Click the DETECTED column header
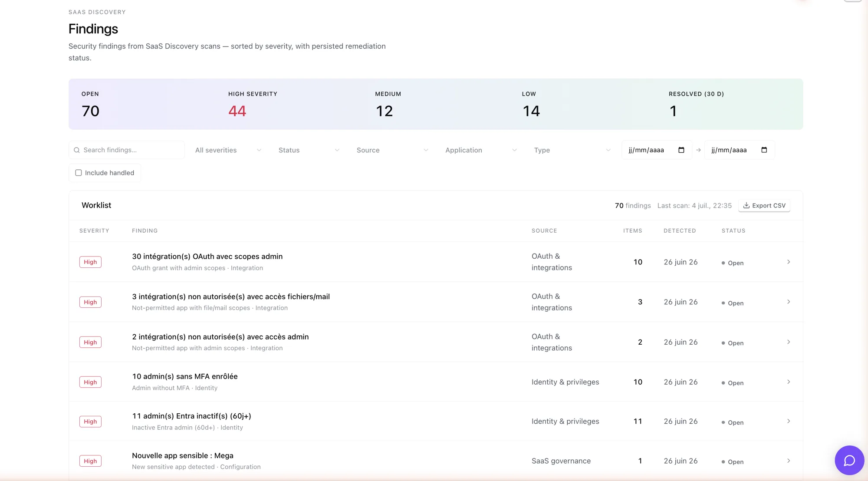Image resolution: width=868 pixels, height=481 pixels. (x=680, y=231)
